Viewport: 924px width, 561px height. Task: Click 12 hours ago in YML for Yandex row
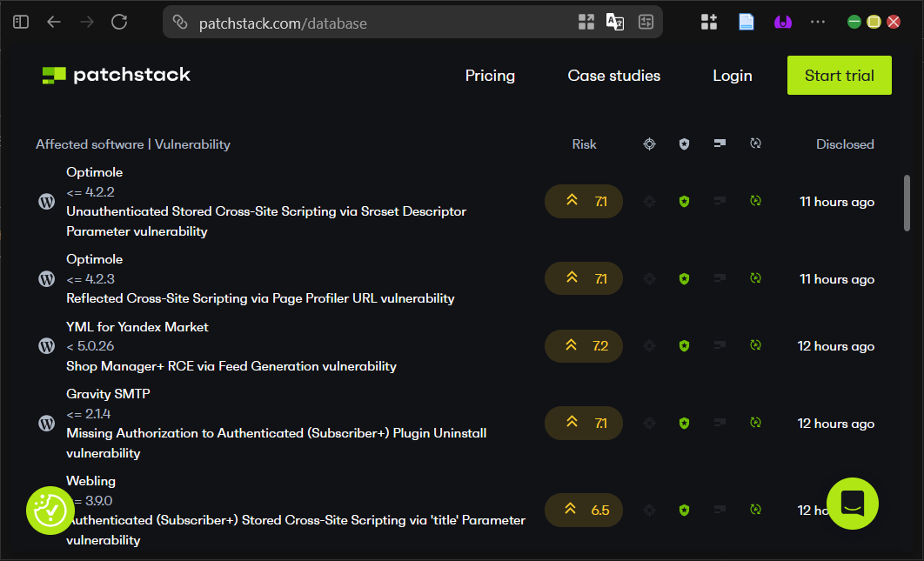pyautogui.click(x=835, y=346)
